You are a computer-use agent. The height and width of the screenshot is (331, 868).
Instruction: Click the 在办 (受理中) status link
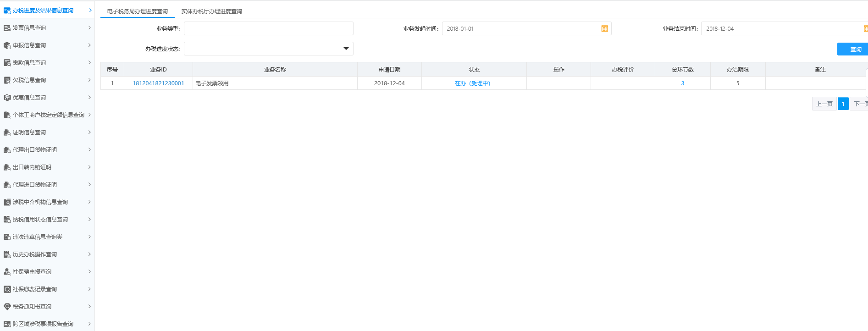[472, 83]
